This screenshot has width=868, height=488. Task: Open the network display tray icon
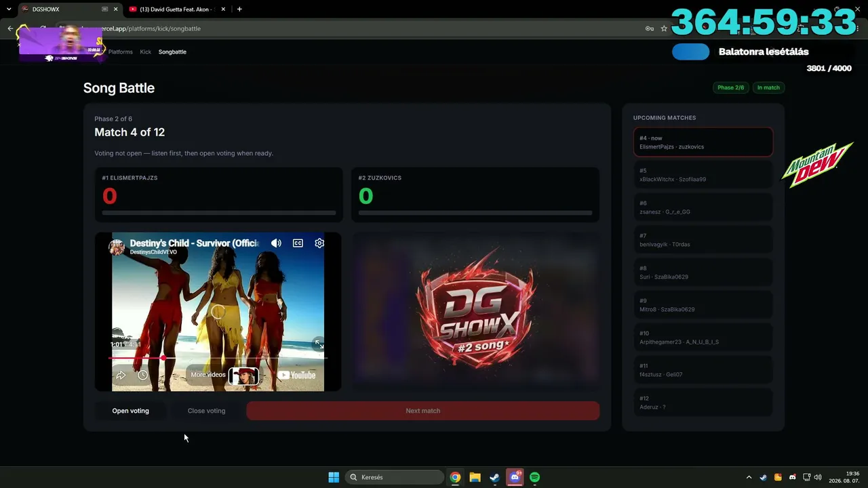tap(806, 477)
